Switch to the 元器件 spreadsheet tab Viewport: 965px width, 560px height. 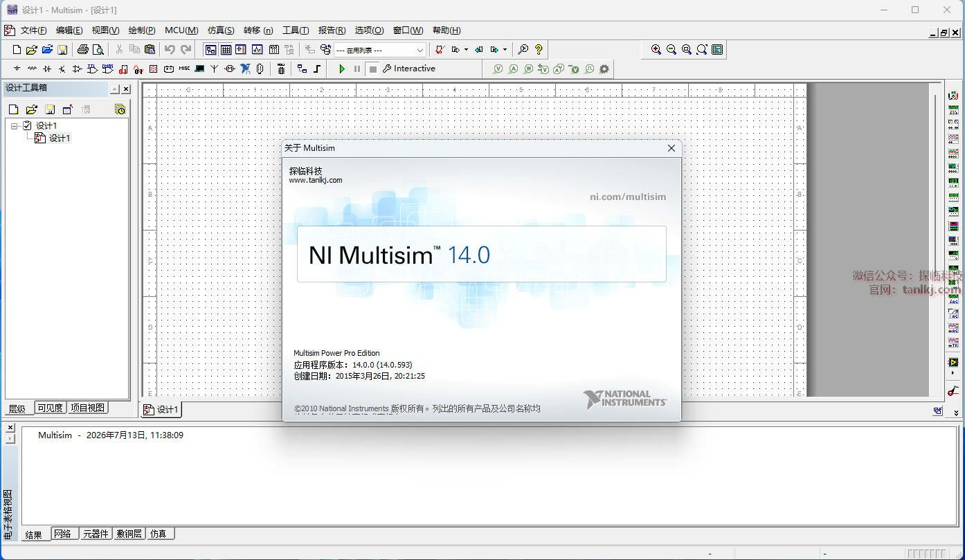click(96, 534)
